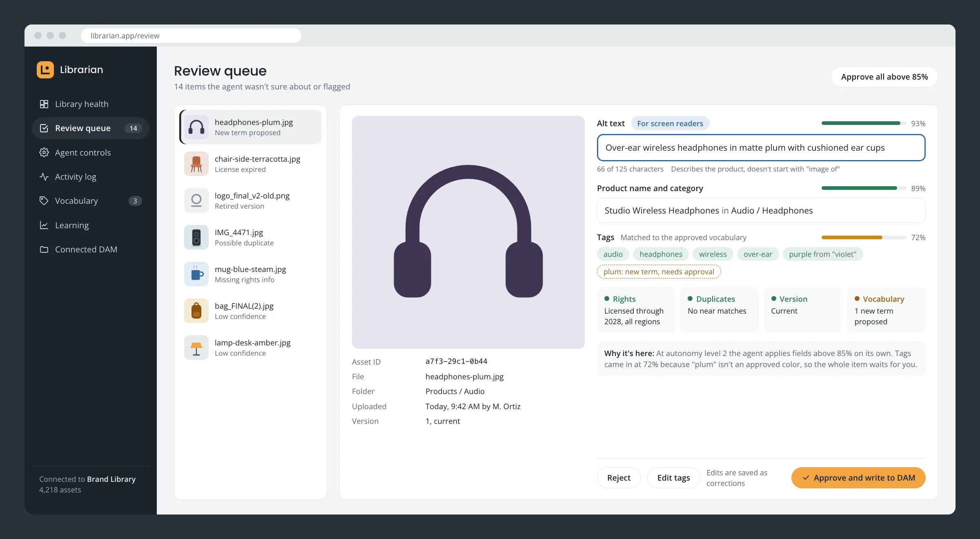
Task: Click the 'over-ear' tag chip
Action: pos(758,254)
